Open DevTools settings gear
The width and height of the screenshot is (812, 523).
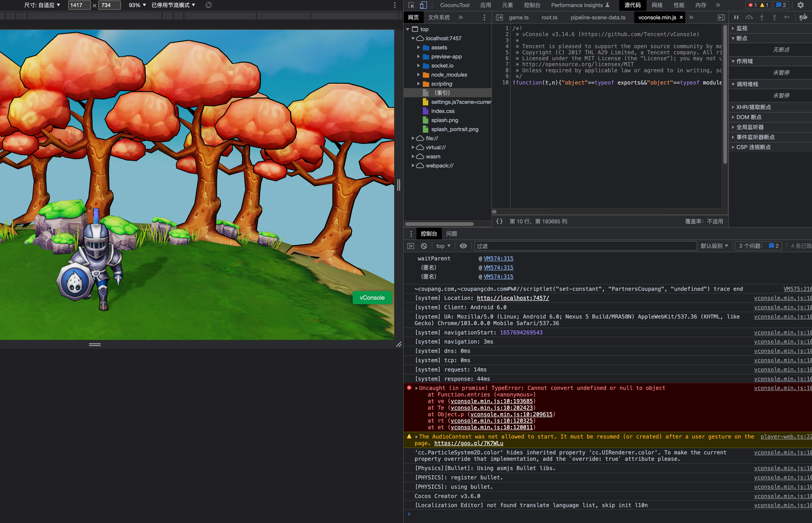tap(800, 5)
